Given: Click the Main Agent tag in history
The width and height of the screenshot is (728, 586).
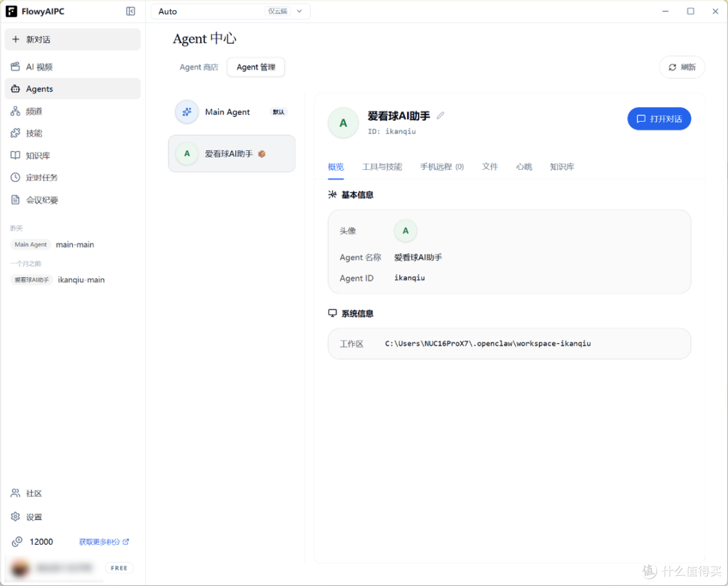Looking at the screenshot, I should pyautogui.click(x=30, y=245).
